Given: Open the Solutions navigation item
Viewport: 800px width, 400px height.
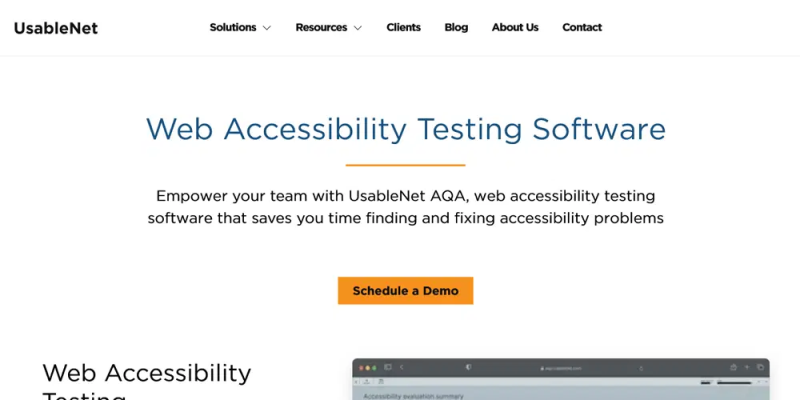Looking at the screenshot, I should coord(233,28).
